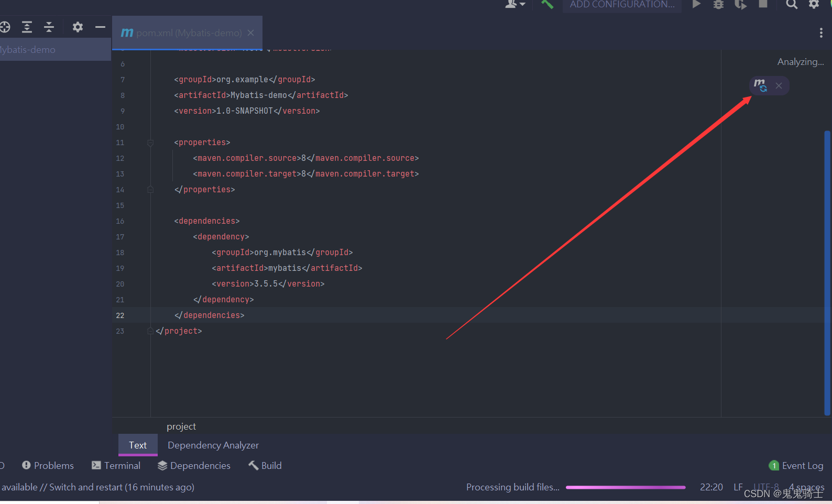Open the Add Configuration selector
832x504 pixels.
[622, 4]
